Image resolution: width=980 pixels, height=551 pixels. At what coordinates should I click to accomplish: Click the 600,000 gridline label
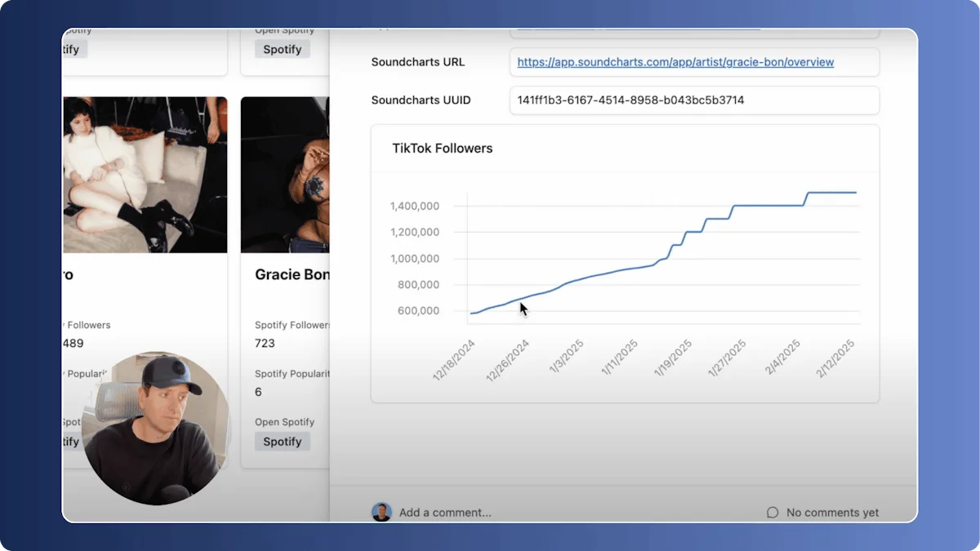(421, 311)
